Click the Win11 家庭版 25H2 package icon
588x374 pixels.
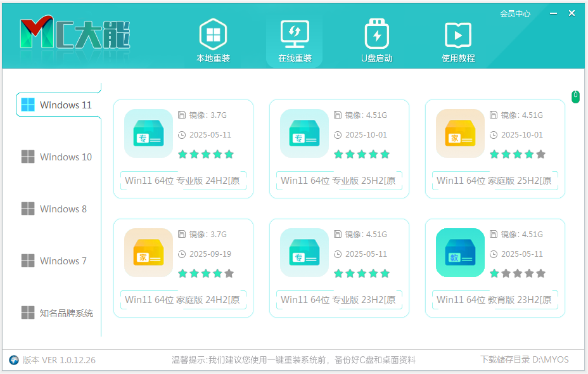tap(460, 134)
